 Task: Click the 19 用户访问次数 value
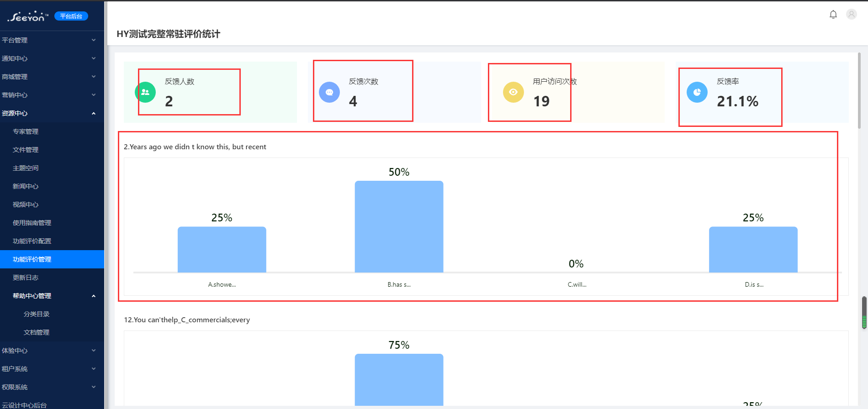541,101
